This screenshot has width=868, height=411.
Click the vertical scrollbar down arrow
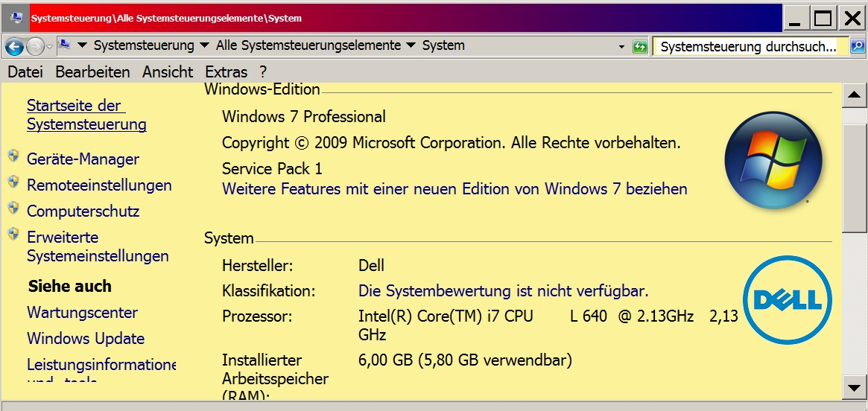(853, 386)
